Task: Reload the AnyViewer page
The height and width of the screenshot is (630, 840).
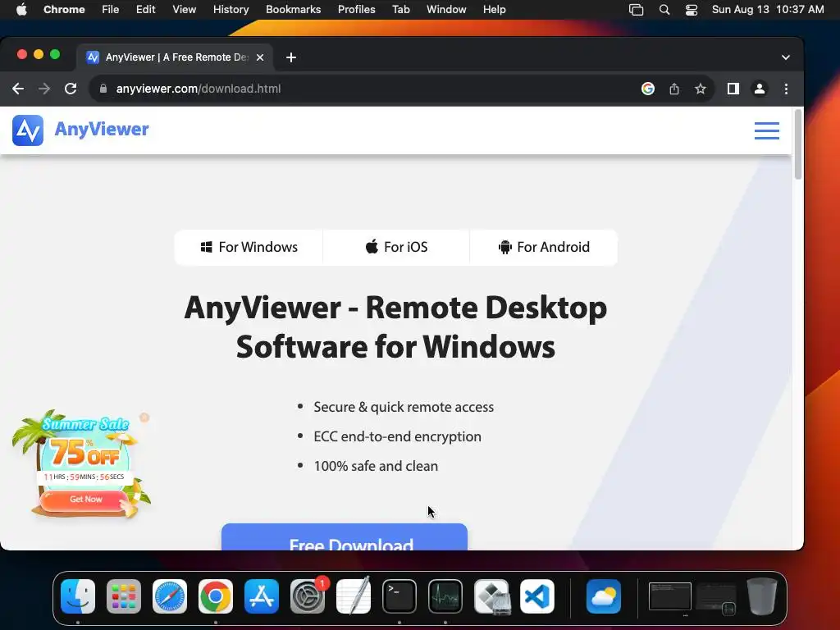Action: pyautogui.click(x=71, y=89)
